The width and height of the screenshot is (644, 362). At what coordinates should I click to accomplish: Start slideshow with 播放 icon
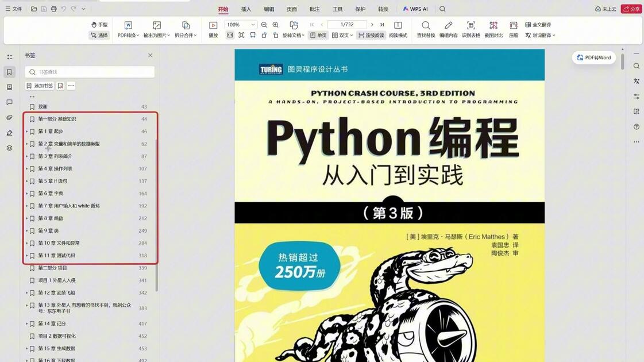pyautogui.click(x=213, y=29)
